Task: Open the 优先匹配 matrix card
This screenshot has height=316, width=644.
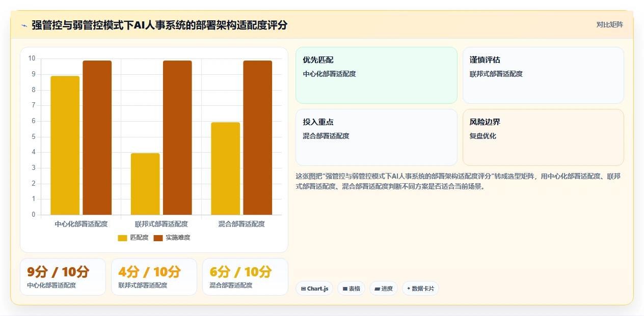Action: pos(377,75)
